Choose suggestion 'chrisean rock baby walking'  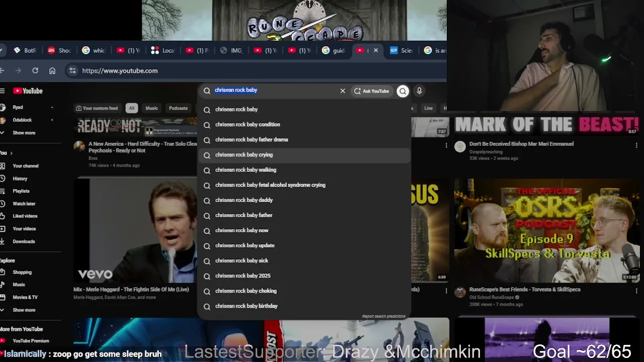305,170
